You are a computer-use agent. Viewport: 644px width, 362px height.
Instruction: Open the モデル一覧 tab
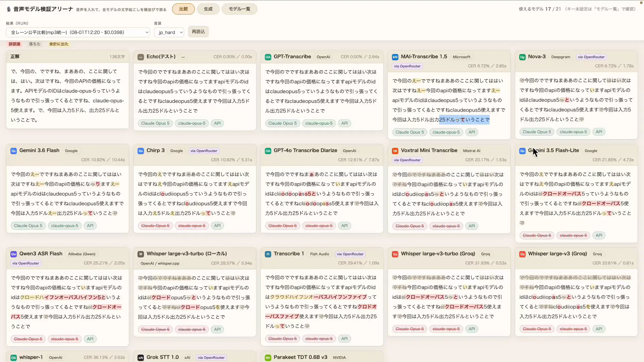pos(239,9)
